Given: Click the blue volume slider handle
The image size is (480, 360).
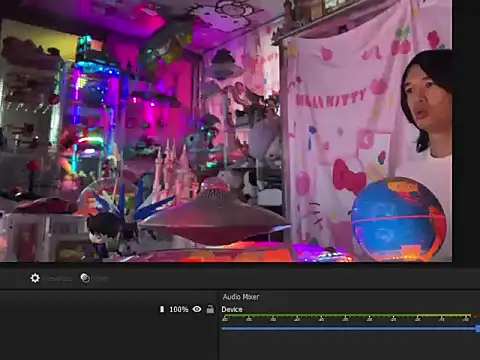Looking at the screenshot, I should coord(478,329).
